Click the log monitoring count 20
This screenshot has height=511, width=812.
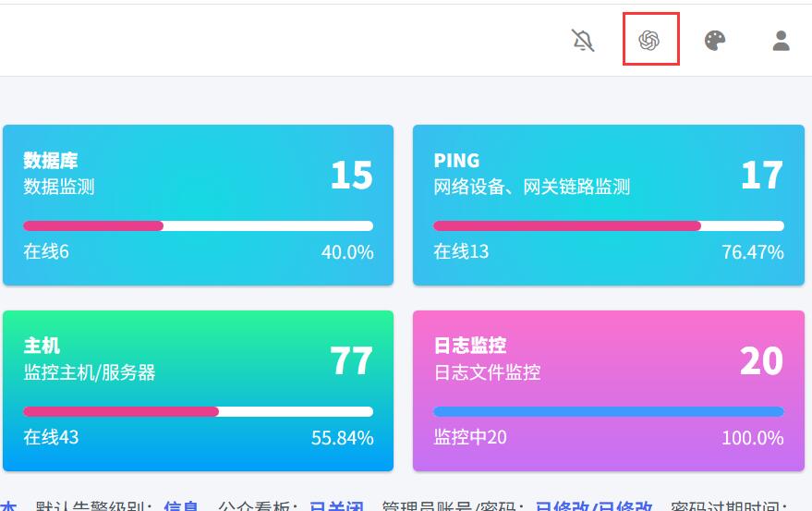[761, 360]
